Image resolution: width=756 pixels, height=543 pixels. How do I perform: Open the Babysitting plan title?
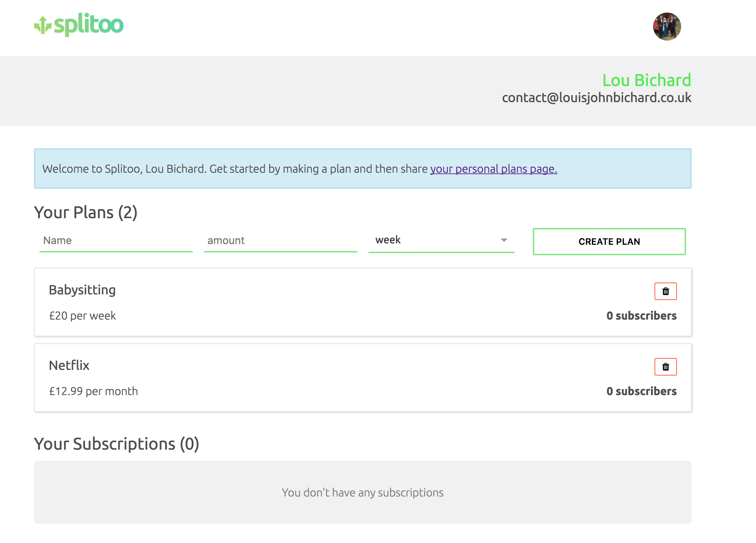coord(82,290)
